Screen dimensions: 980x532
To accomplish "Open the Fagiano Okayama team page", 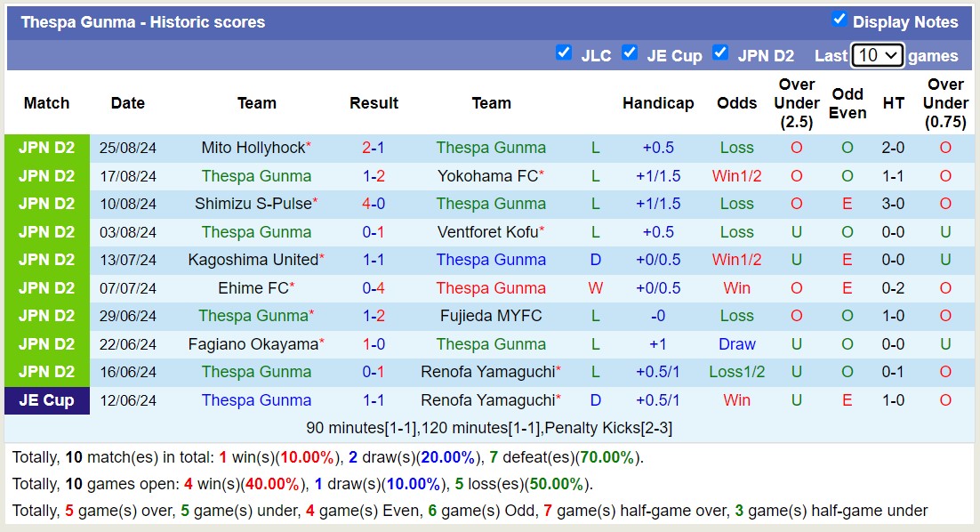I will click(x=253, y=344).
